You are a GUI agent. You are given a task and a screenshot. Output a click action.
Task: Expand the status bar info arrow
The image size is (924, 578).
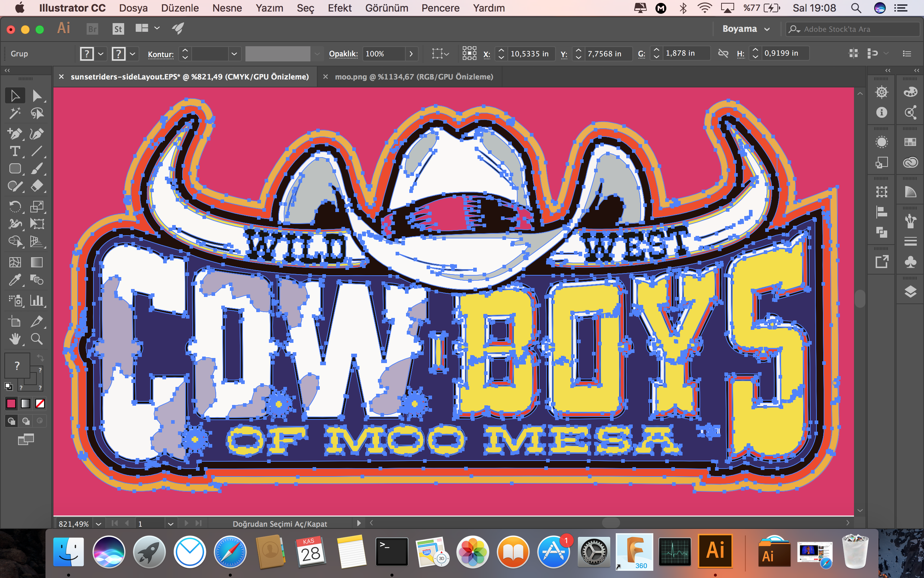point(358,523)
